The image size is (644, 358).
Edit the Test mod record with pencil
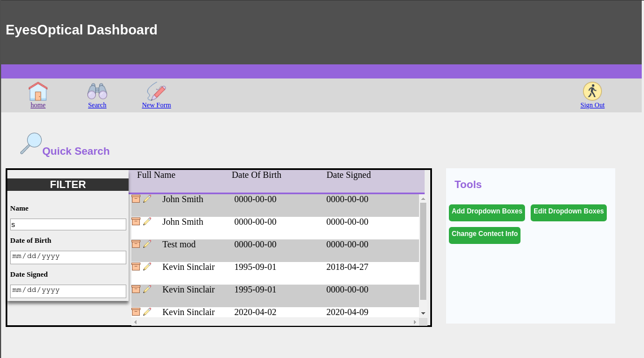click(x=147, y=244)
